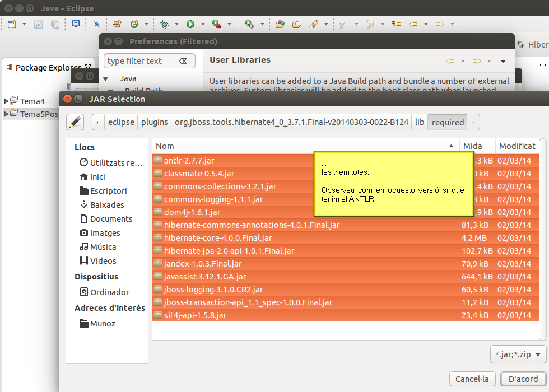Select hibernate-core-4.0.0.Final.jar file

pos(346,238)
